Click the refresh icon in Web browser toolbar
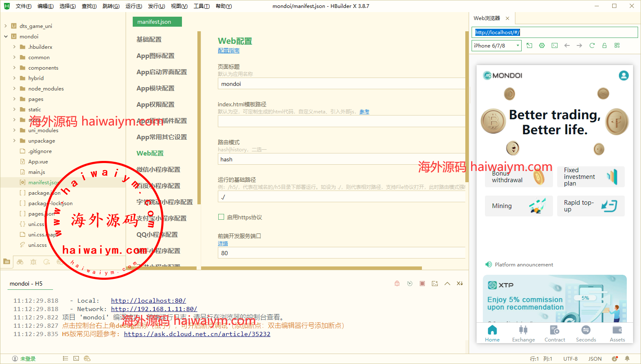The height and width of the screenshot is (364, 641). (x=592, y=45)
